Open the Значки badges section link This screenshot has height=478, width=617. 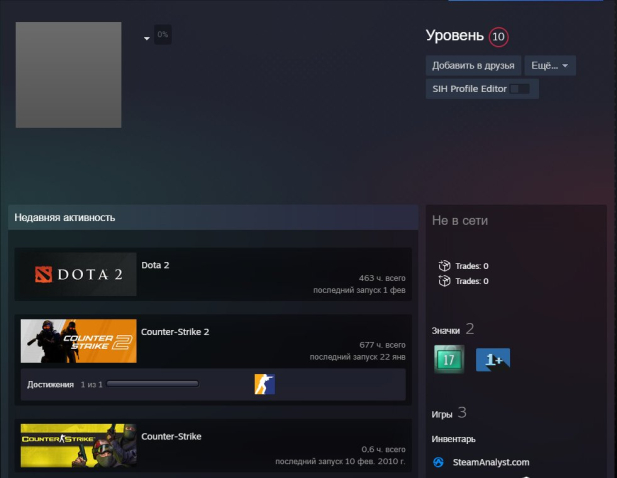[x=446, y=329]
